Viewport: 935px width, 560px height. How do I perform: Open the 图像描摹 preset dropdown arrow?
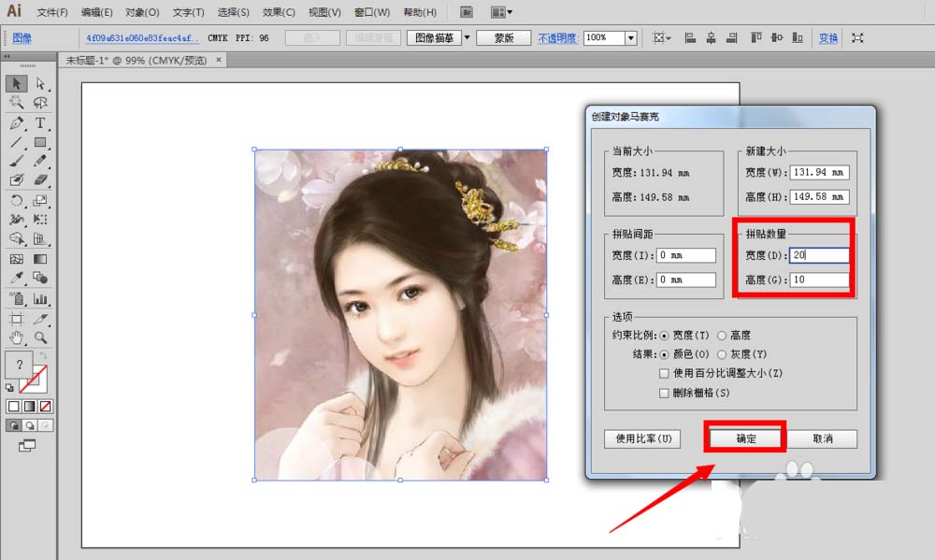467,37
